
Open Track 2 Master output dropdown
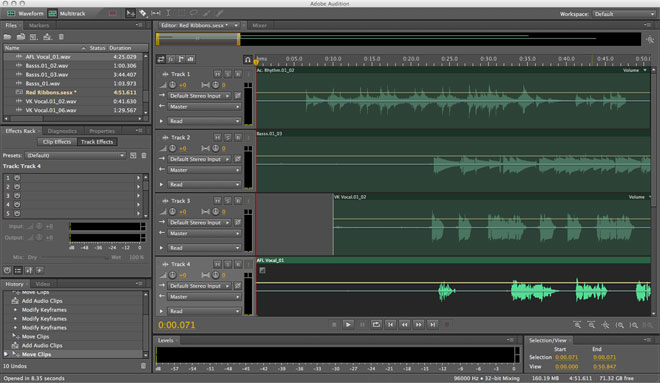[205, 170]
